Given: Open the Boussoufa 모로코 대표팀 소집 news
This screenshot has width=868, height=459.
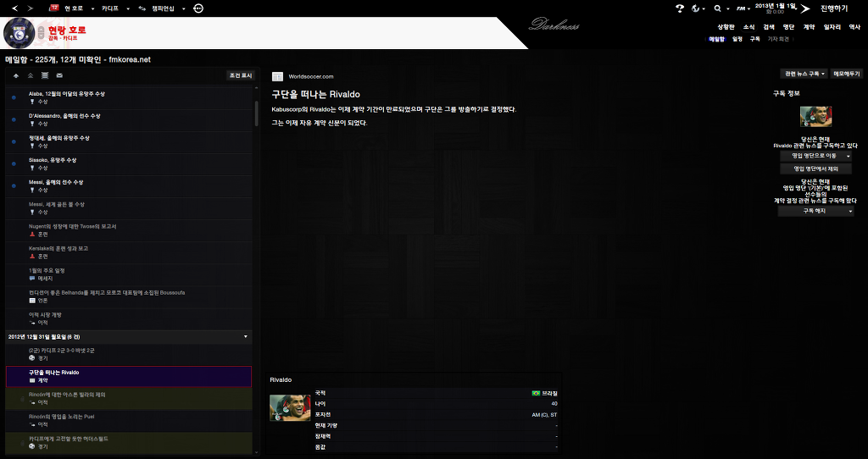Looking at the screenshot, I should [129, 297].
